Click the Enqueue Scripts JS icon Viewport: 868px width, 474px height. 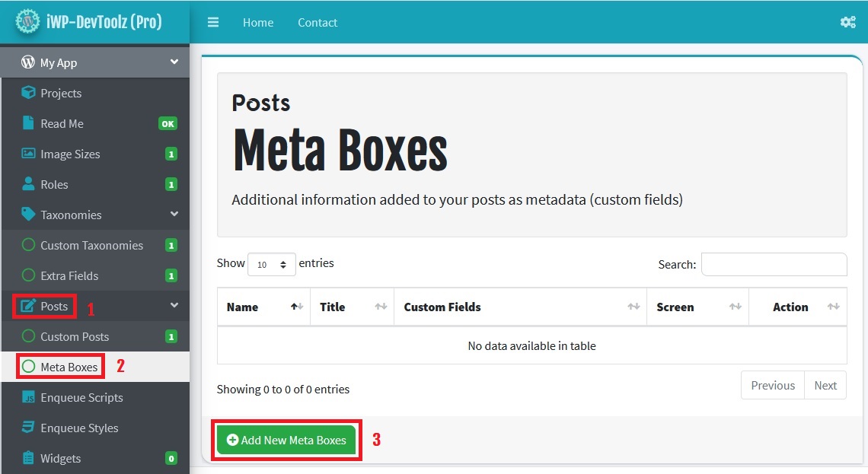(x=28, y=397)
